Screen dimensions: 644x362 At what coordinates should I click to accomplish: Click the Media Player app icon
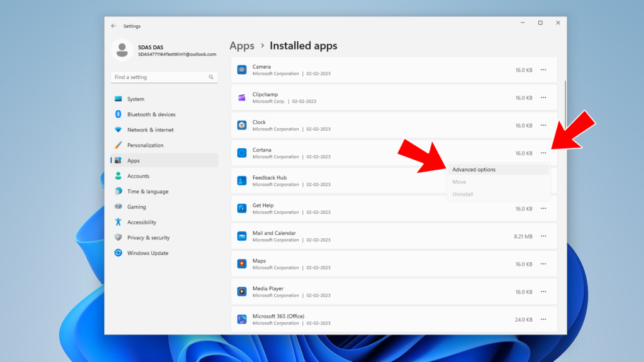[x=242, y=292]
